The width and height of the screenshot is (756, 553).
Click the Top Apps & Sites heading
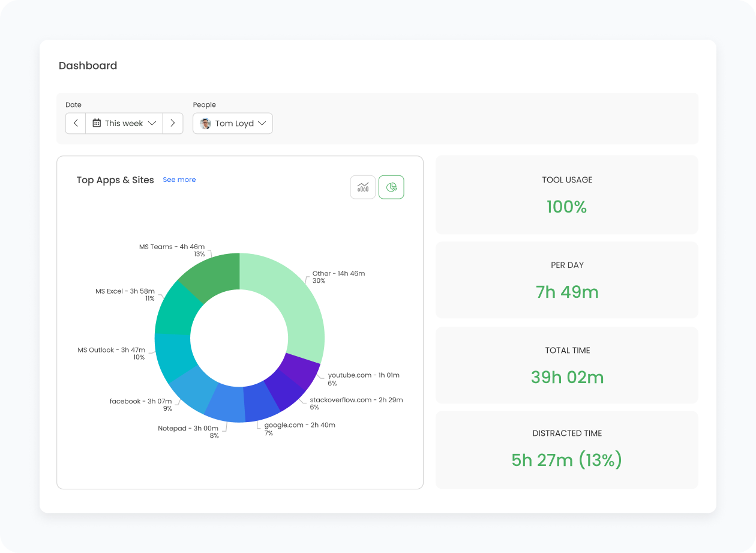click(x=115, y=180)
